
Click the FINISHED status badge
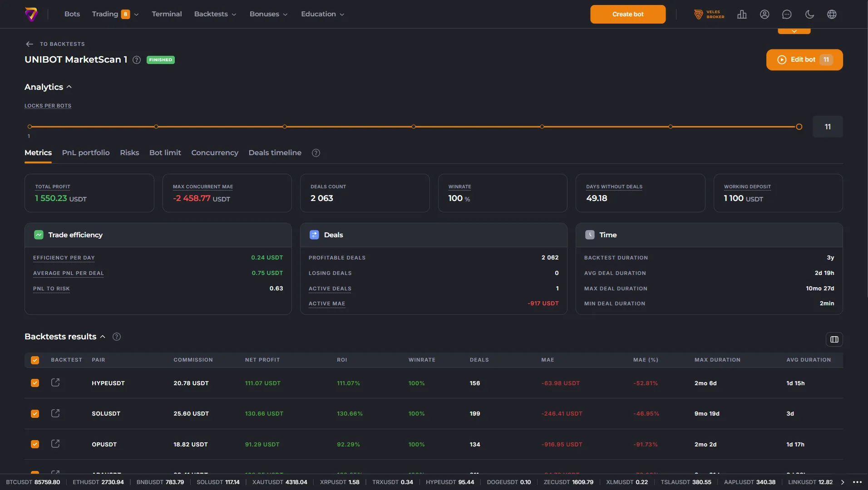[x=161, y=60]
